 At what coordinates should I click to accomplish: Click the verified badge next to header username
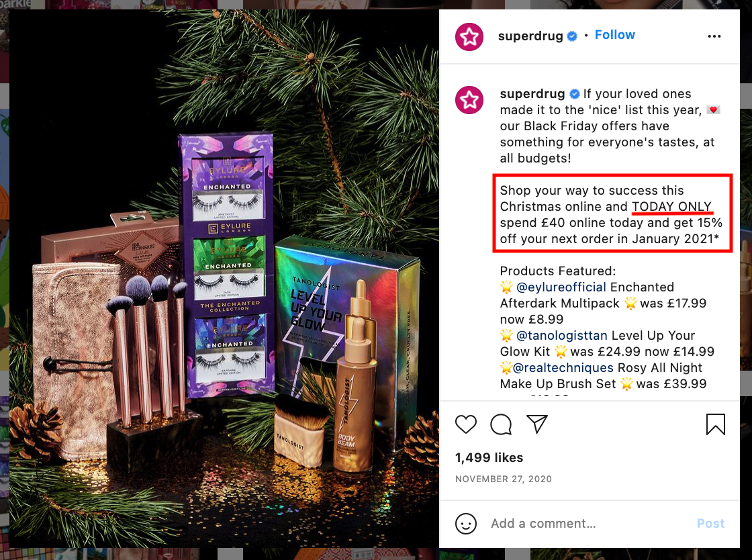[x=572, y=36]
